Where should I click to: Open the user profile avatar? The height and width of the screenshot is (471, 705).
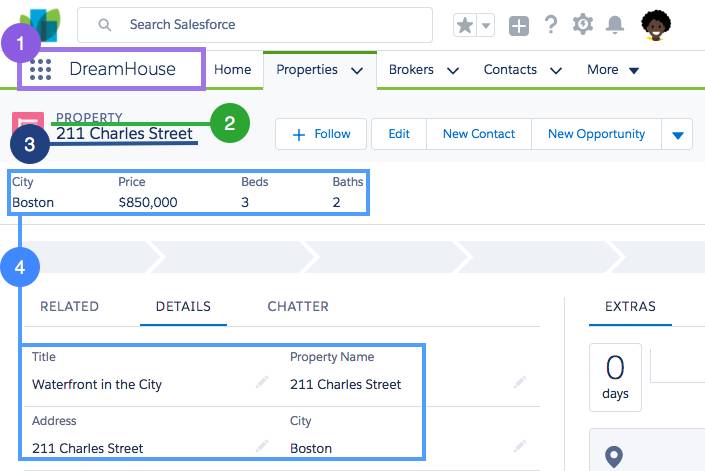(x=656, y=25)
